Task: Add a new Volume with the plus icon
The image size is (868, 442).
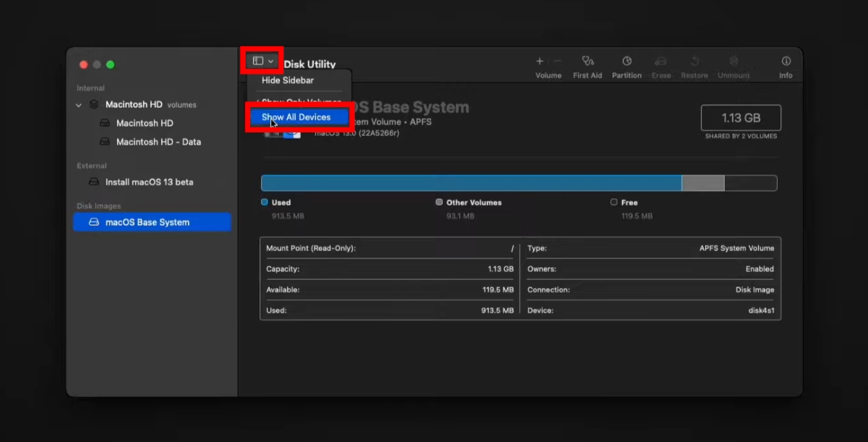Action: (x=539, y=61)
